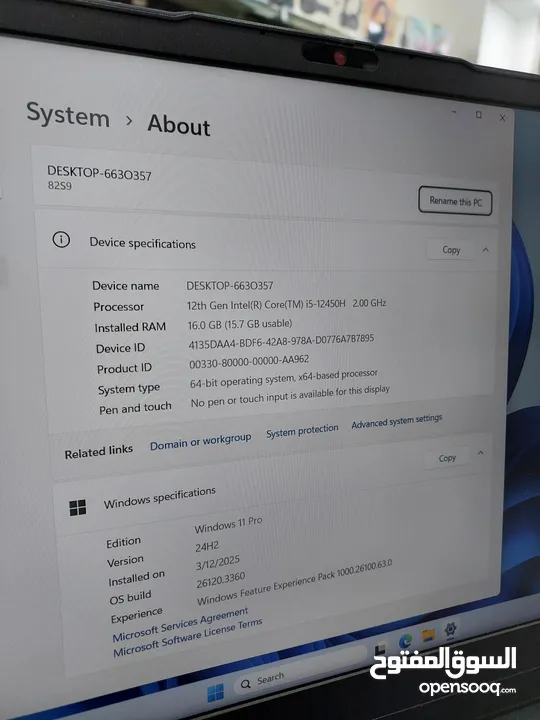Open Advanced system settings link
Image resolution: width=540 pixels, height=720 pixels.
click(397, 421)
